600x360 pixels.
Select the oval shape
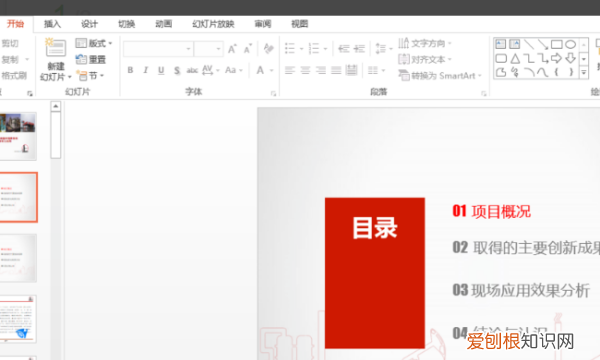coord(571,44)
